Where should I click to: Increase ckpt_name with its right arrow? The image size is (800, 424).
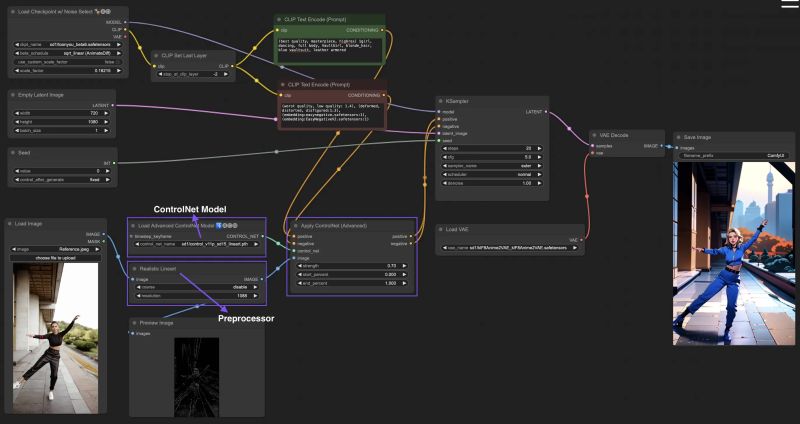(x=119, y=44)
